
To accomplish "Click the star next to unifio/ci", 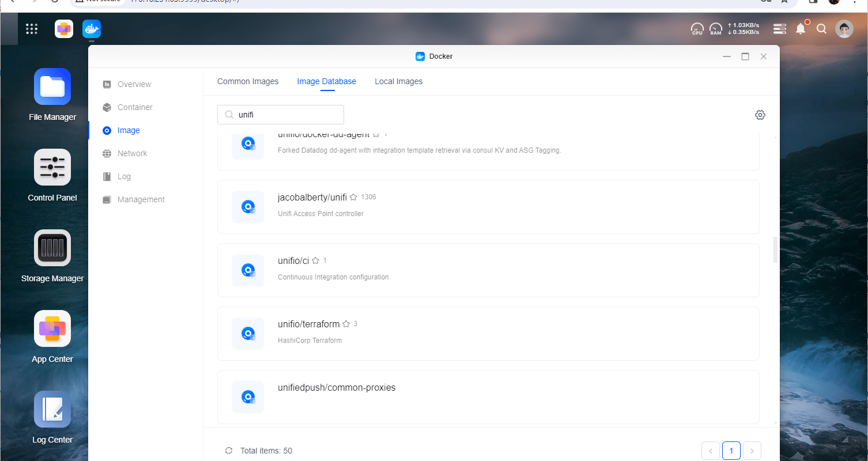I will coord(316,260).
